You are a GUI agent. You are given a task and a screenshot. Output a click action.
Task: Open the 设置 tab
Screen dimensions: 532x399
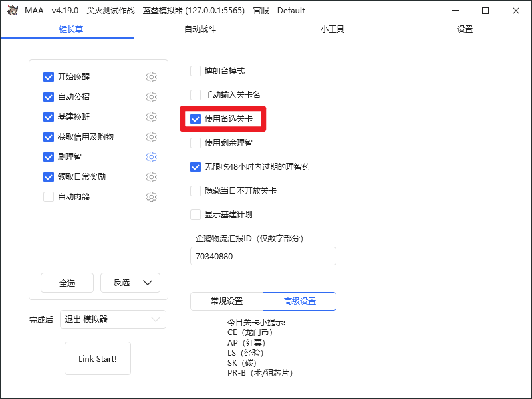pyautogui.click(x=464, y=29)
